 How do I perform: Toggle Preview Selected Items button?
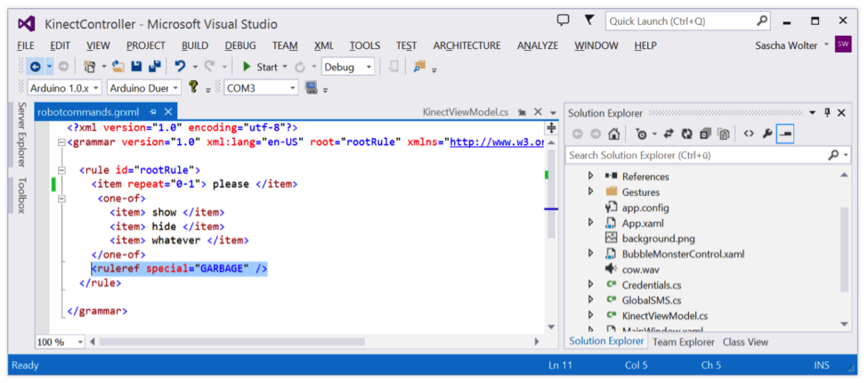click(x=785, y=134)
